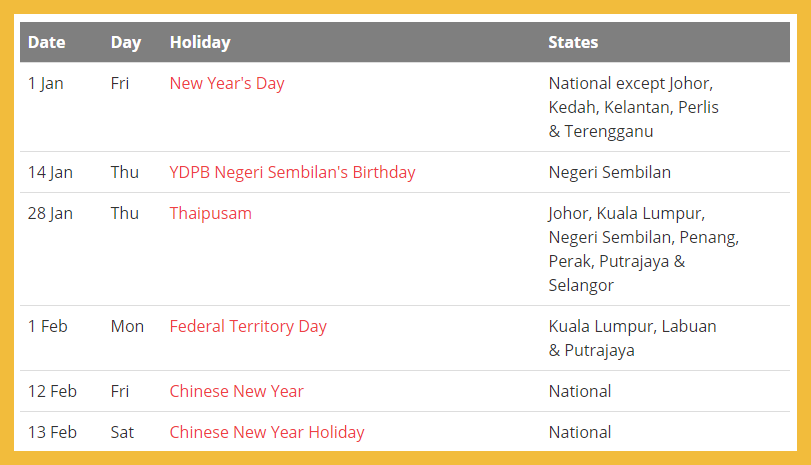The image size is (811, 465).
Task: Click the States column header
Action: pos(573,42)
